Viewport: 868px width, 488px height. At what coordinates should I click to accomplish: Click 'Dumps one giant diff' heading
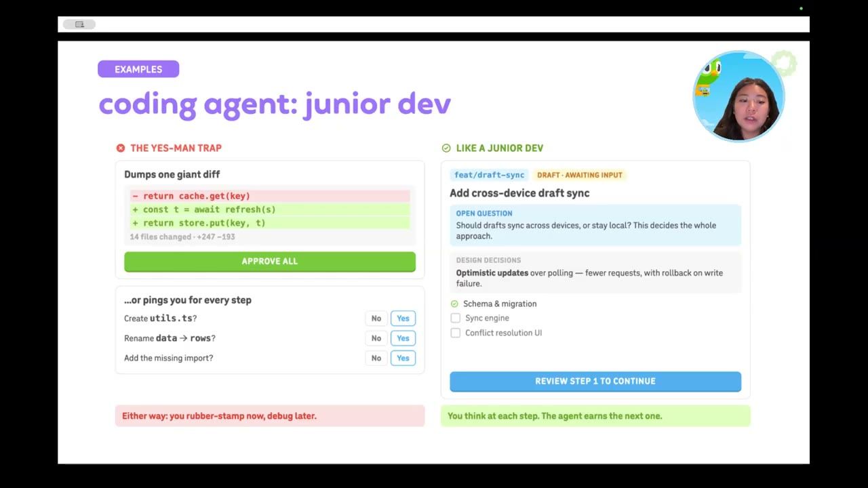[x=172, y=174]
